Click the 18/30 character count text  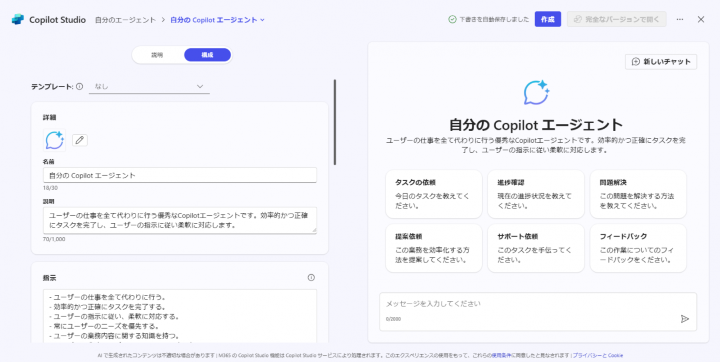(x=51, y=188)
